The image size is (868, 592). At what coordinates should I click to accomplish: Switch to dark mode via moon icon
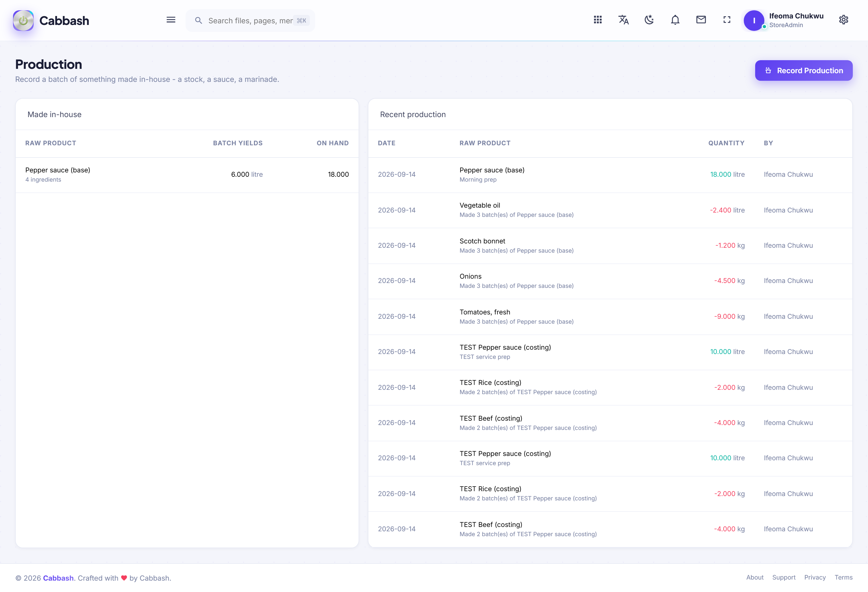[649, 20]
